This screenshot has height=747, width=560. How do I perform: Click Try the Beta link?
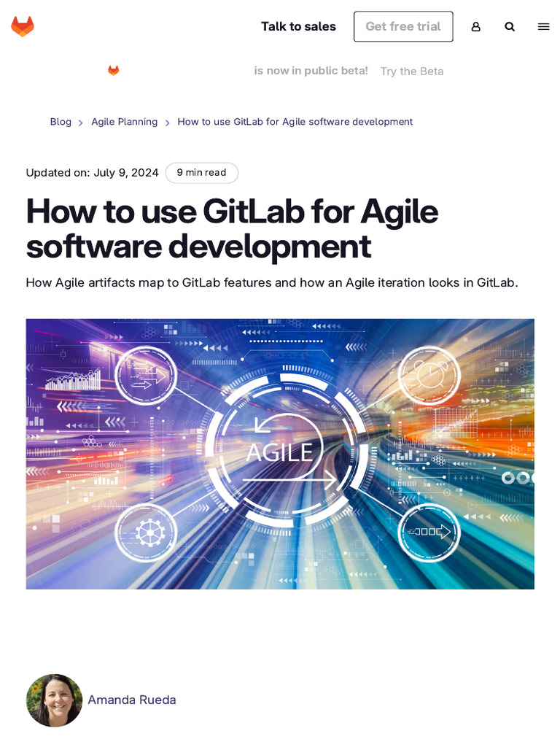412,71
